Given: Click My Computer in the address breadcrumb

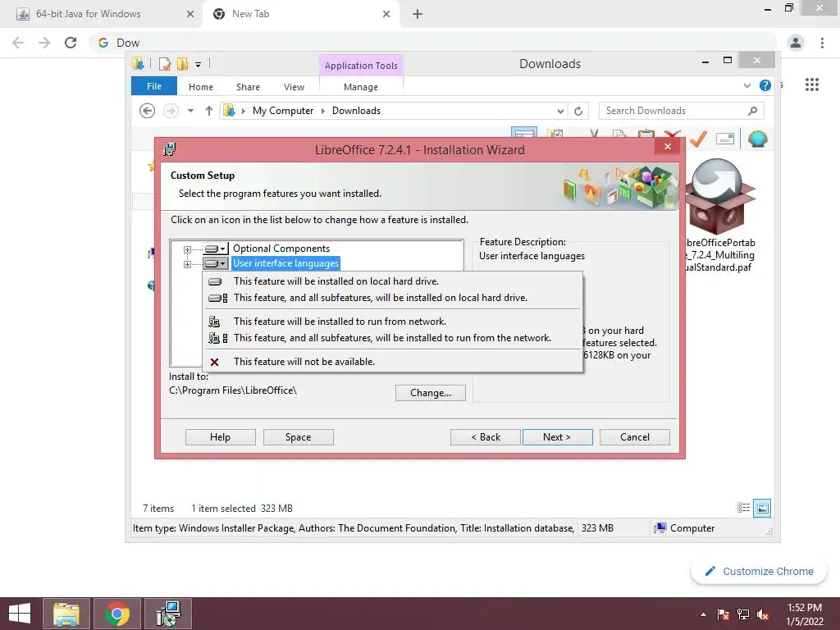Looking at the screenshot, I should point(283,111).
